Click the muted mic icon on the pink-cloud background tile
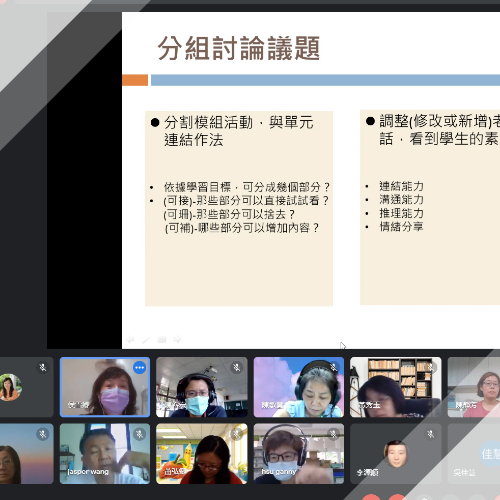Screen dimensions: 500x500 [x=333, y=367]
